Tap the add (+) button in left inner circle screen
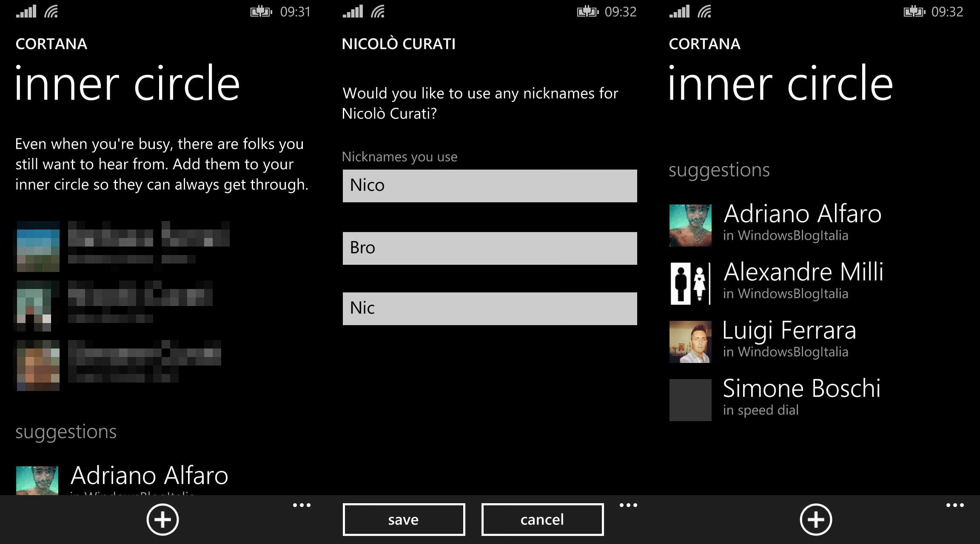The height and width of the screenshot is (544, 980). coord(162,519)
